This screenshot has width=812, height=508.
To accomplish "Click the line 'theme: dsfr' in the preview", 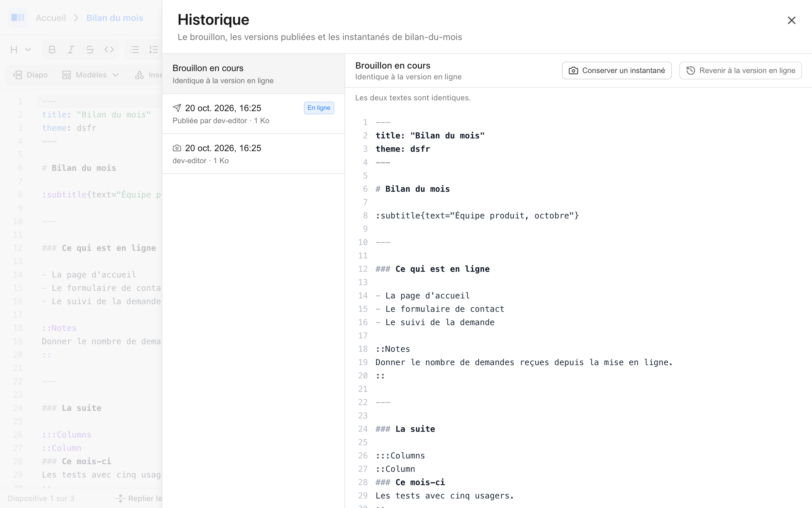I will [x=403, y=149].
